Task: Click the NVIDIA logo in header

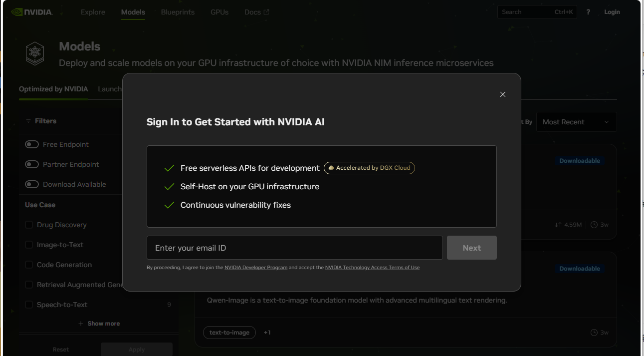Action: click(x=31, y=12)
